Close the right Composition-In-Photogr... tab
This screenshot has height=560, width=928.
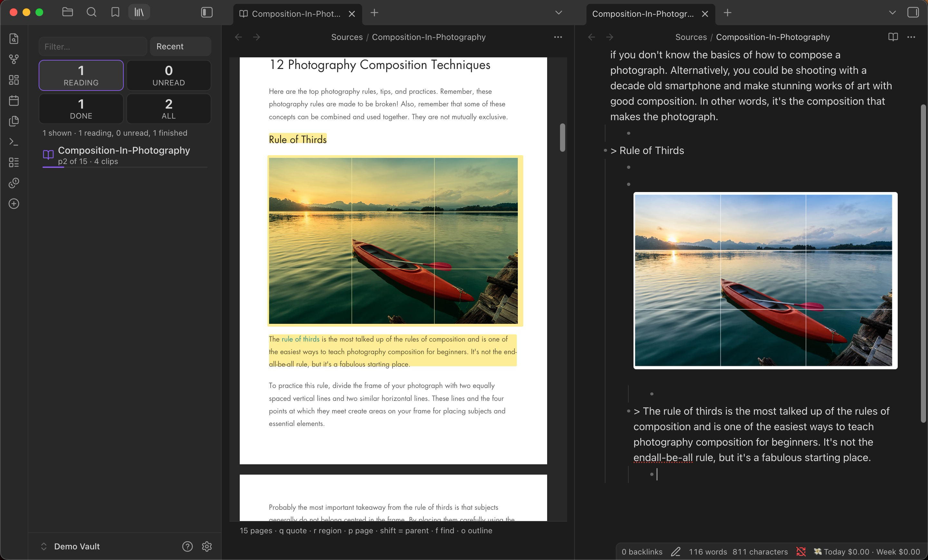(705, 14)
